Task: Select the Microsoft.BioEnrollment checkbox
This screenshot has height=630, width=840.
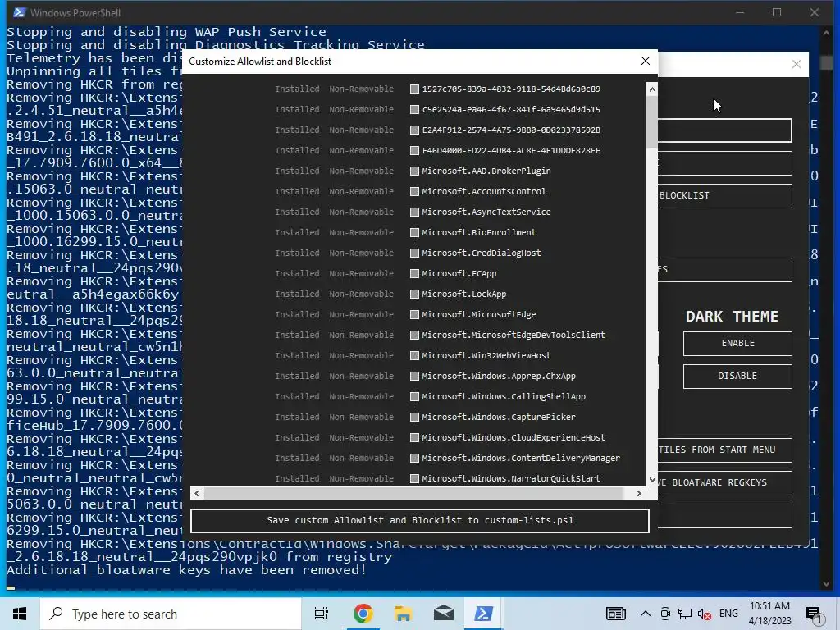Action: coord(414,232)
